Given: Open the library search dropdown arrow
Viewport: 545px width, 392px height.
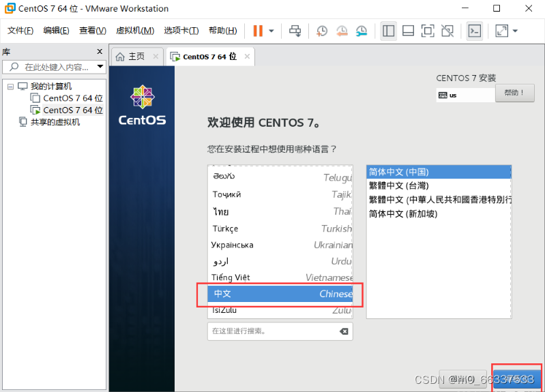Looking at the screenshot, I should click(100, 66).
